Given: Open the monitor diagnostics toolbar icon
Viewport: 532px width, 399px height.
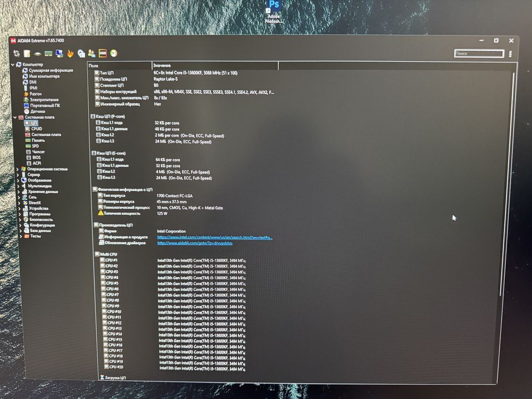Looking at the screenshot, I should pyautogui.click(x=60, y=54).
